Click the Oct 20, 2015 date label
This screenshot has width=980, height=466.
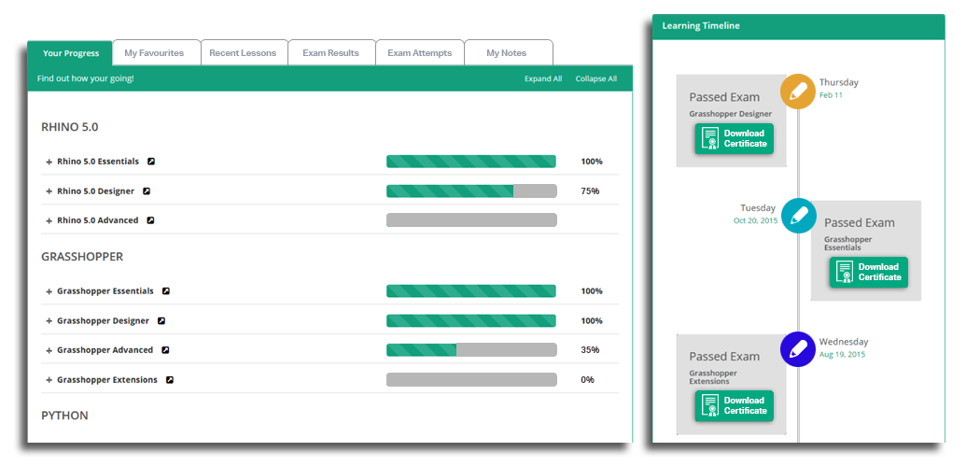756,220
